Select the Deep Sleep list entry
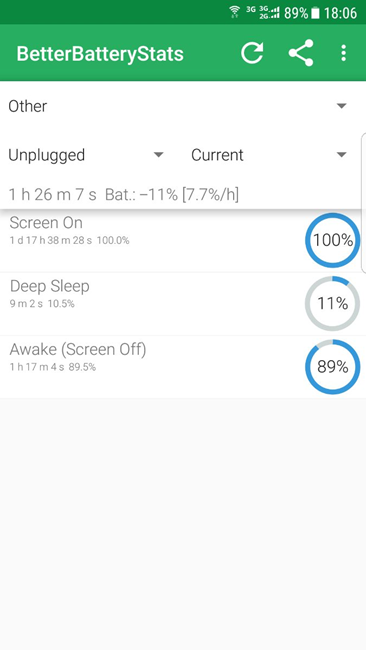 coord(183,304)
